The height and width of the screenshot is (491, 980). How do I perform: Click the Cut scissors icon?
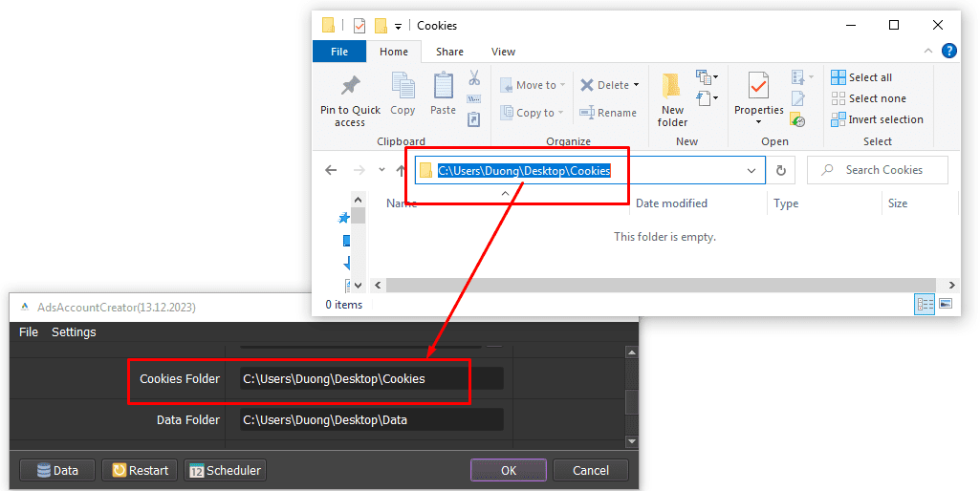474,77
